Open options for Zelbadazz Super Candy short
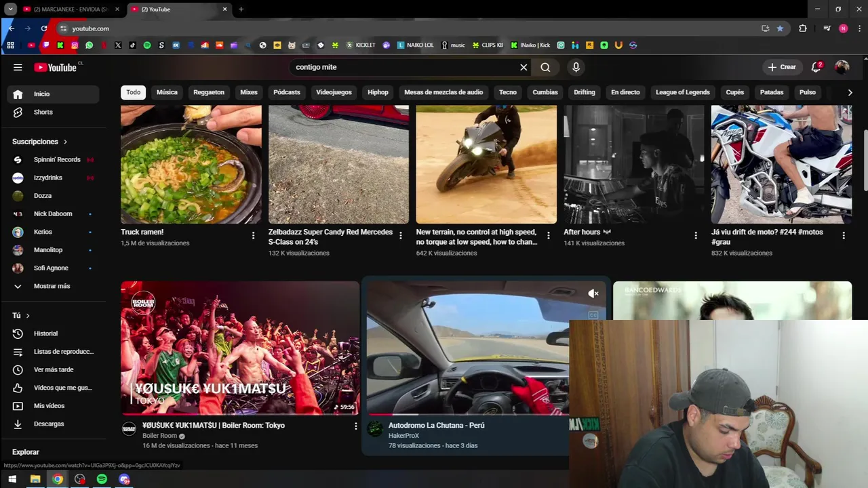Viewport: 868px width, 488px height. tap(401, 235)
